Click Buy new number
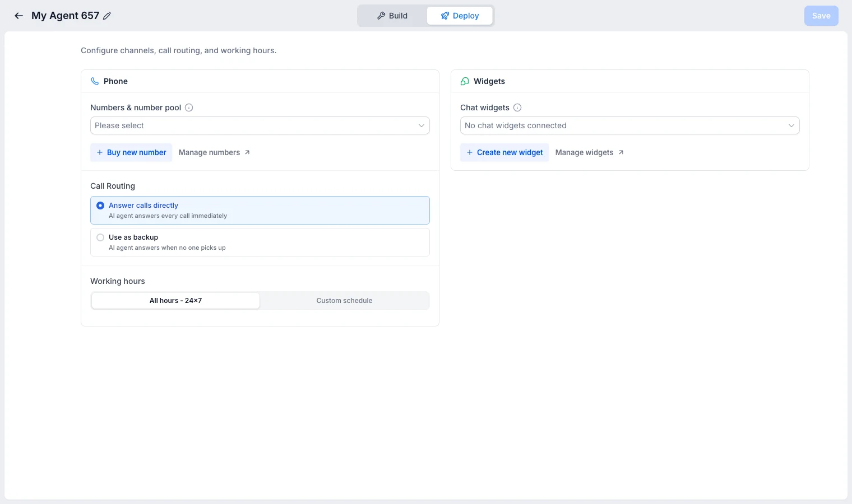The height and width of the screenshot is (504, 852). coord(131,152)
